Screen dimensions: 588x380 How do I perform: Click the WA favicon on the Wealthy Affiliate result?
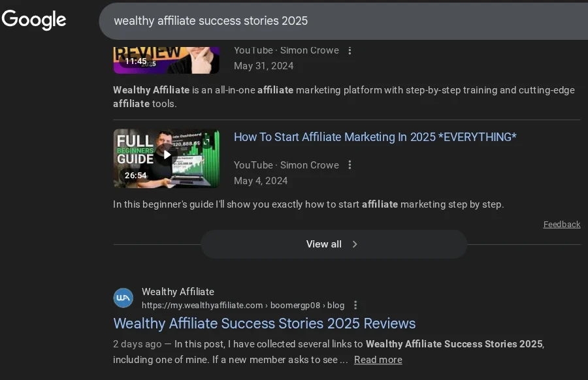coord(123,298)
